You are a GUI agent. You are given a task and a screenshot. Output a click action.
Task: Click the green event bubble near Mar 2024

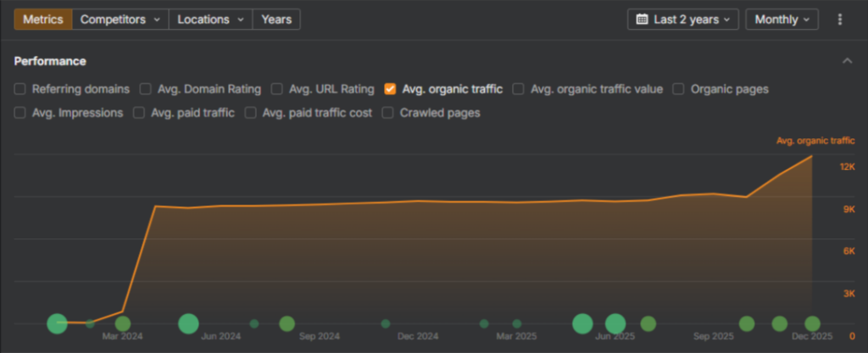123,323
